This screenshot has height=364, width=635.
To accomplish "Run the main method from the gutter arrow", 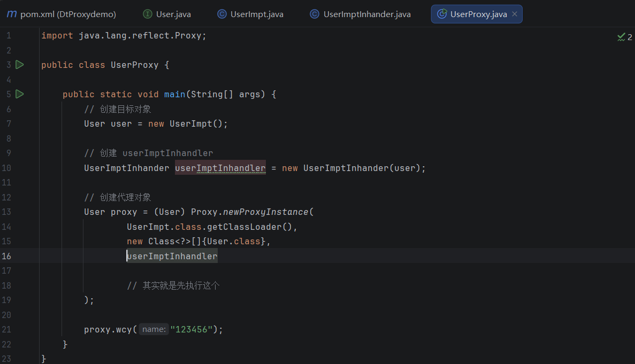I will coord(19,94).
